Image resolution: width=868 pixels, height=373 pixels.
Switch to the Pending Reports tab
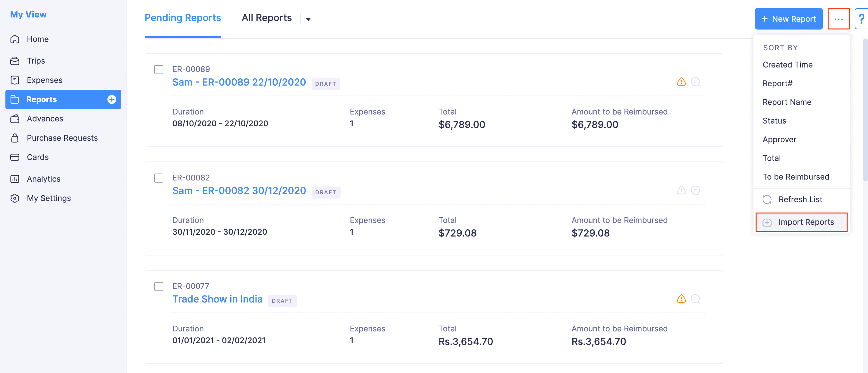182,17
